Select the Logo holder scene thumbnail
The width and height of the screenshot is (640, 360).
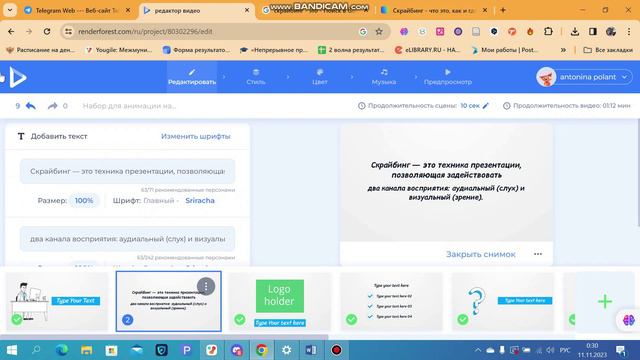coord(280,301)
